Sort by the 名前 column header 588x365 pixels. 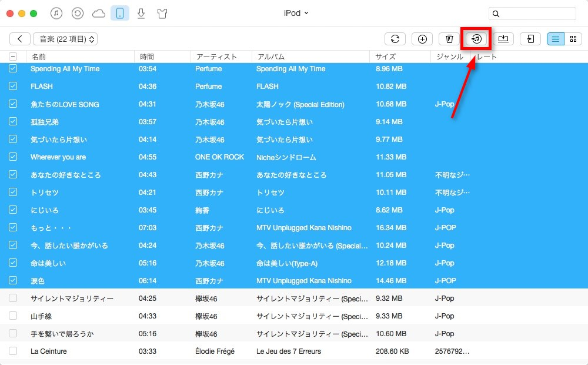pos(80,57)
